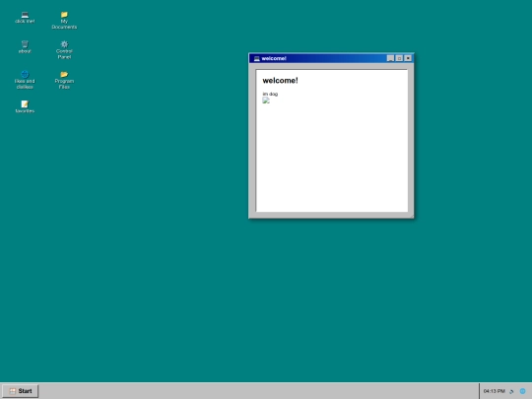Image resolution: width=532 pixels, height=399 pixels.
Task: Open the Control Panel gear icon
Action: pyautogui.click(x=64, y=50)
